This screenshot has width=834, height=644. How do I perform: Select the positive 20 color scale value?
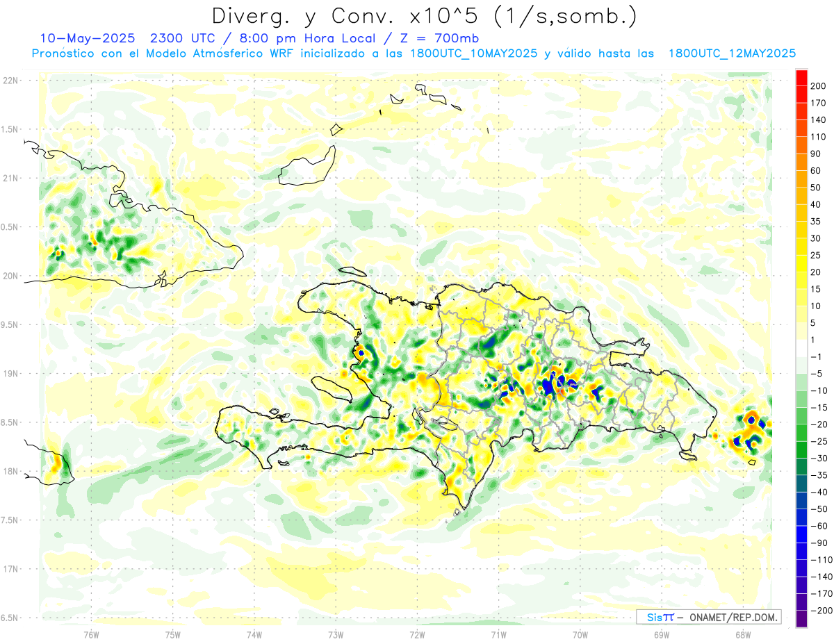coord(816,272)
